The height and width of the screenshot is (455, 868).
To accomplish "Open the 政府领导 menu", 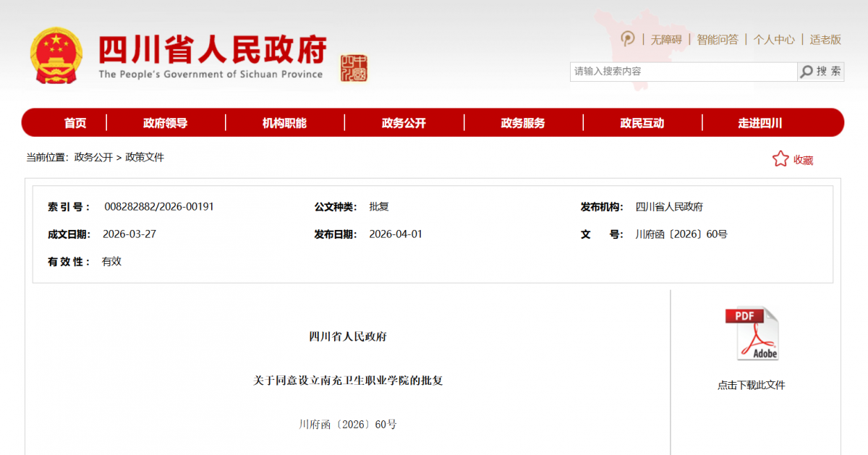I will tap(165, 123).
